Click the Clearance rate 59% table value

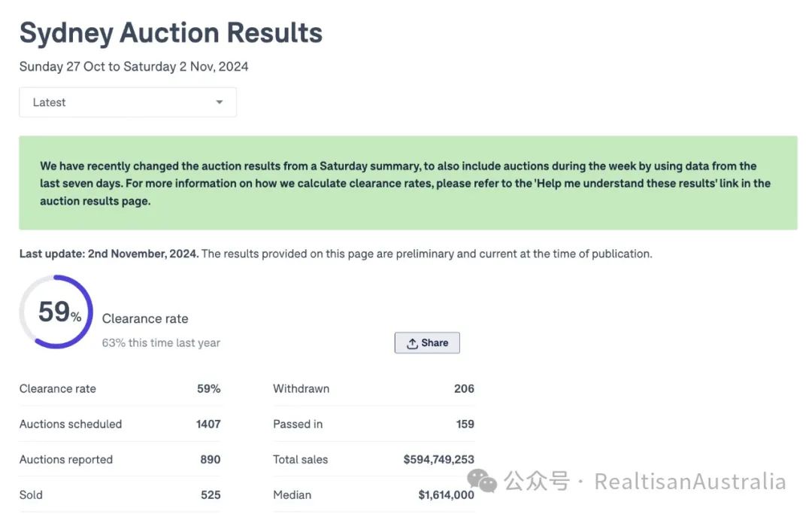tap(208, 389)
